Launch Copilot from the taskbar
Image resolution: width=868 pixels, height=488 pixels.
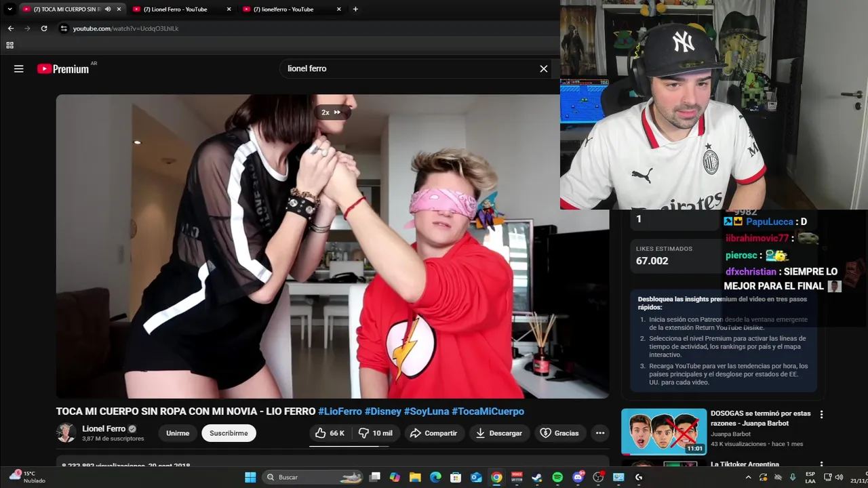[x=395, y=477]
